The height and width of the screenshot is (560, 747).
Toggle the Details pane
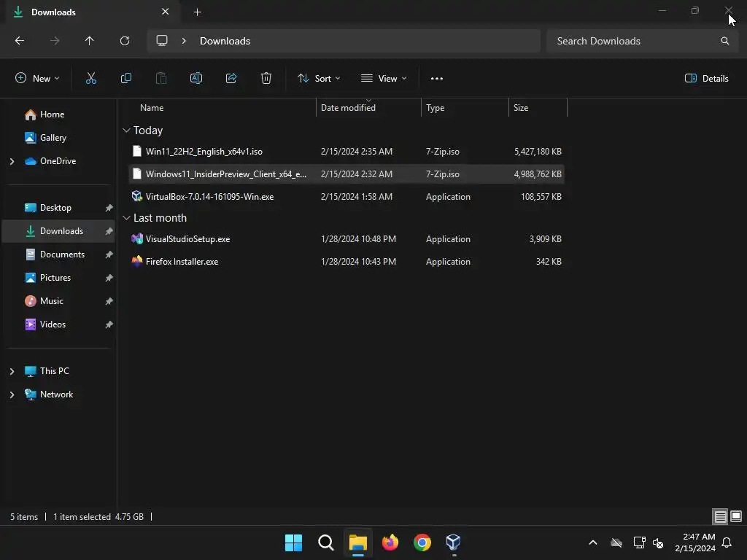point(706,79)
